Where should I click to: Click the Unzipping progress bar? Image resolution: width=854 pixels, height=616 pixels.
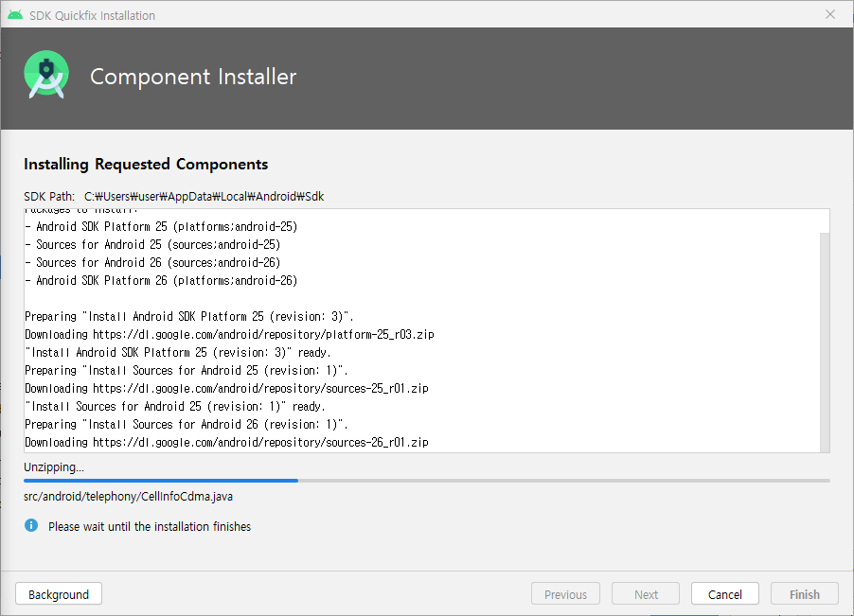coord(426,481)
